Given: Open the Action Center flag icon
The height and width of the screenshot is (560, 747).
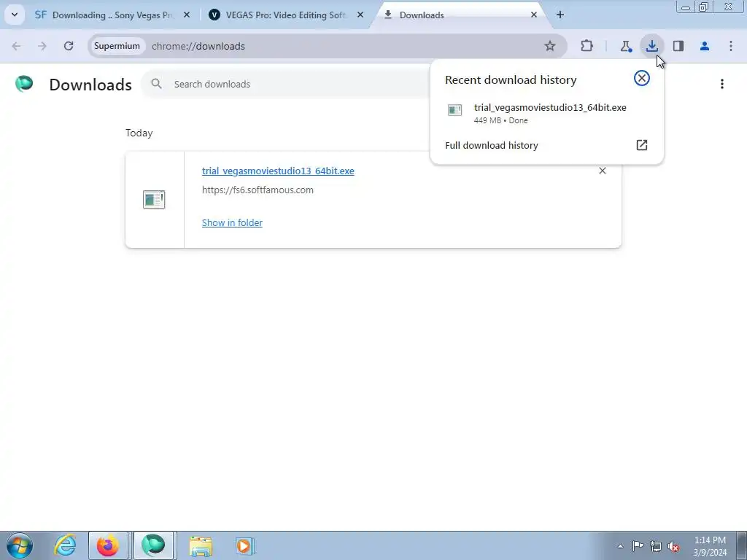Looking at the screenshot, I should [638, 546].
